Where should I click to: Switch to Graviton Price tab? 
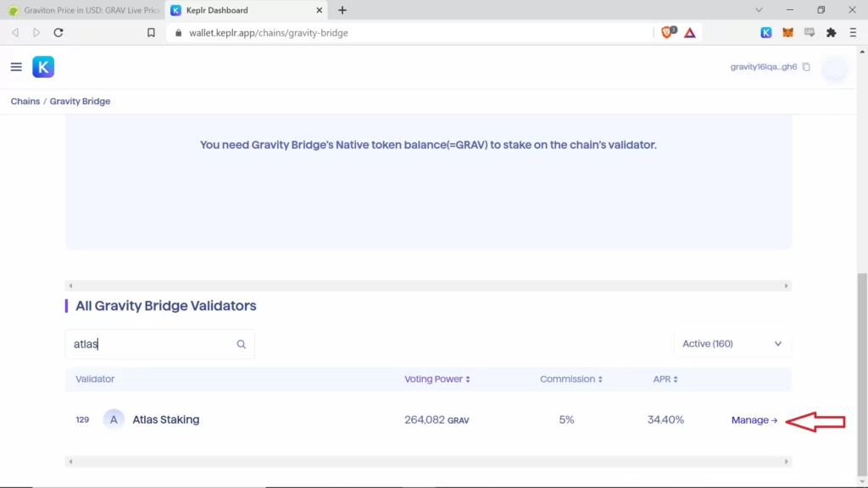click(x=83, y=10)
